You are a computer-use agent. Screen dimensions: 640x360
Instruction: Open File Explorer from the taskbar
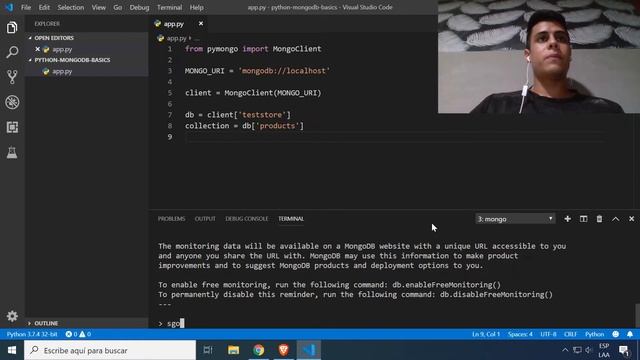[x=233, y=350]
